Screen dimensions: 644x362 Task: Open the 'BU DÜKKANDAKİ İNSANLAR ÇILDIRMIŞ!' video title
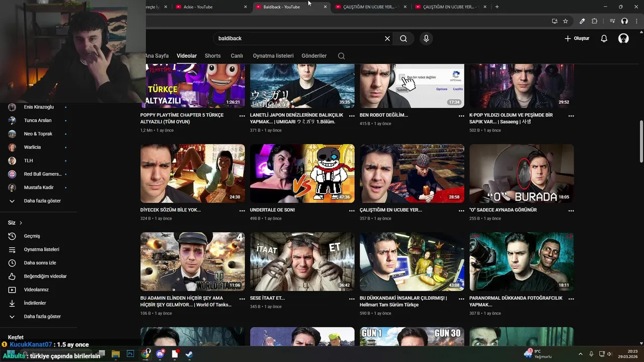click(x=403, y=301)
